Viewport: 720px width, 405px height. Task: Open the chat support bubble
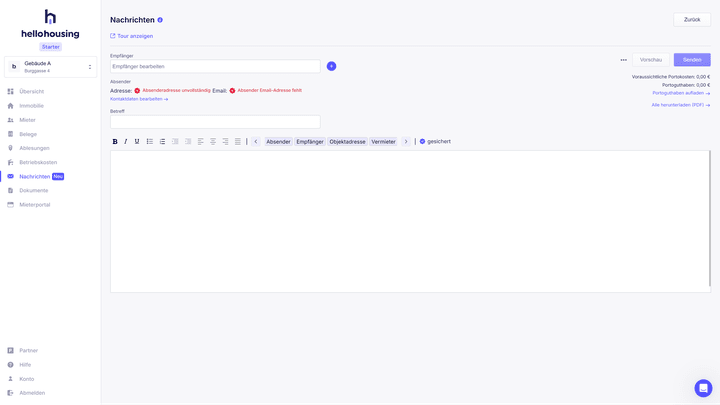(x=703, y=388)
